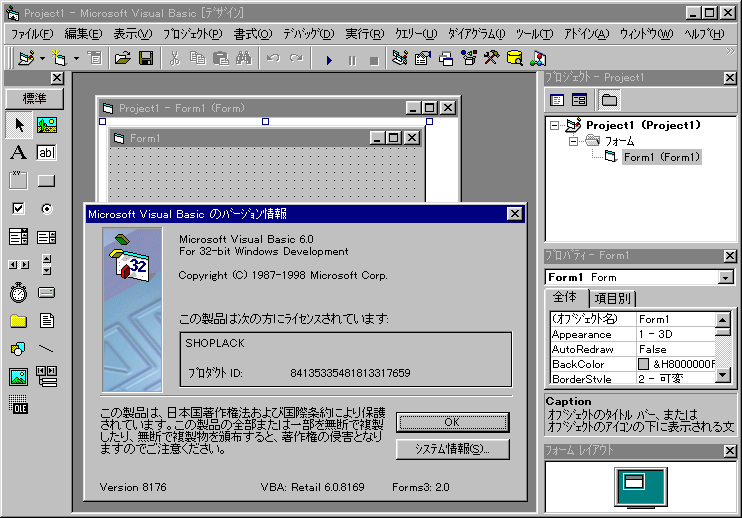
Task: Select the ComboBox control tool
Action: pyautogui.click(x=19, y=237)
